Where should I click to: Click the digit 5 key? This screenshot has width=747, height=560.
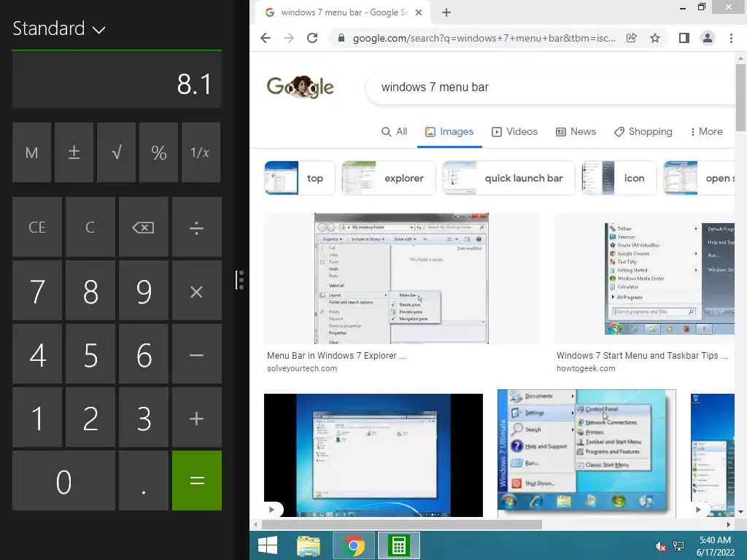[x=90, y=354]
